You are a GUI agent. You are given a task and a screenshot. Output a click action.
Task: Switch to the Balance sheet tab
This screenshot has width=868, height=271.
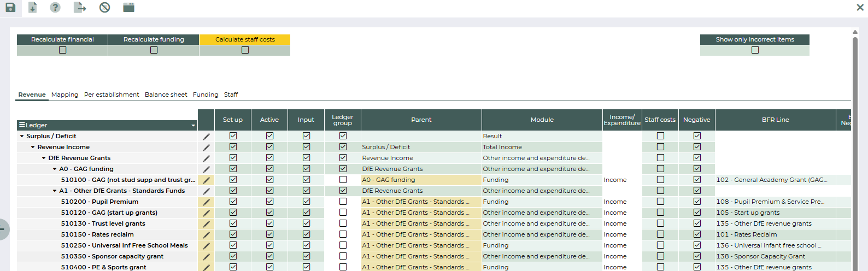166,95
